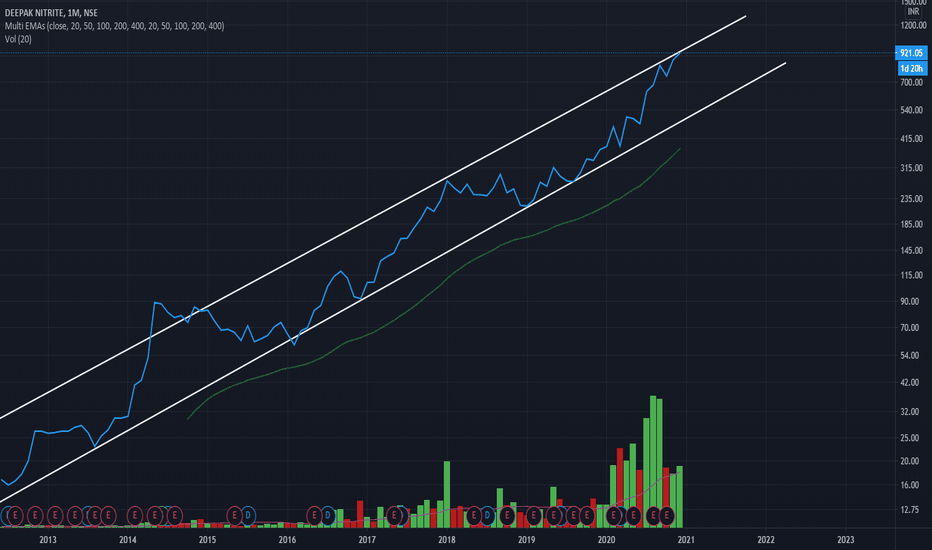Click the 540.00 price axis value

coord(912,110)
